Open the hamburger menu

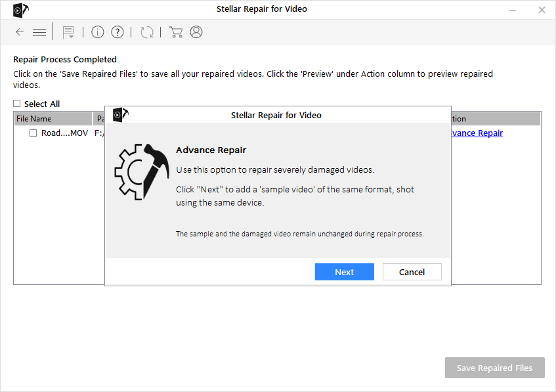(39, 32)
